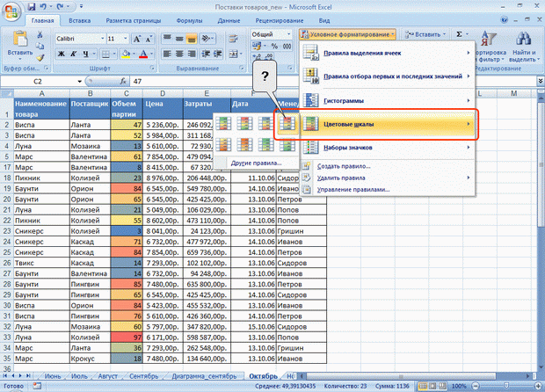Open the Name Box dropdown arrow
Image resolution: width=545 pixels, height=392 pixels.
coord(80,82)
